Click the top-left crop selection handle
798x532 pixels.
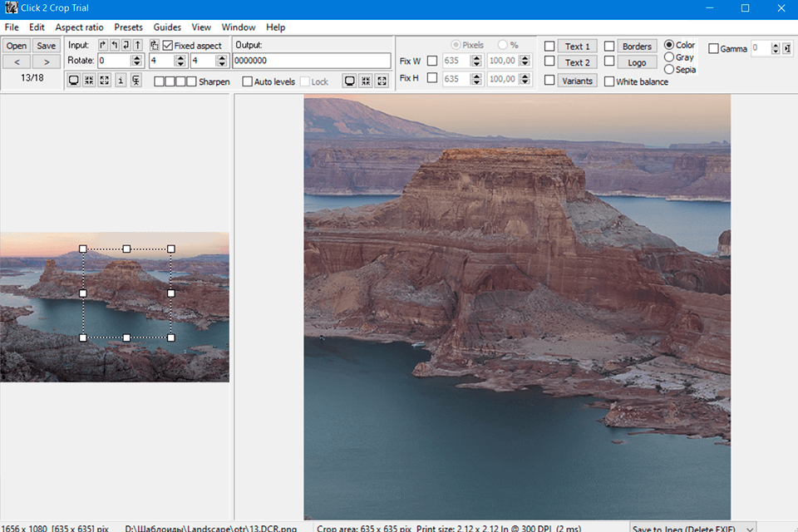click(x=83, y=249)
